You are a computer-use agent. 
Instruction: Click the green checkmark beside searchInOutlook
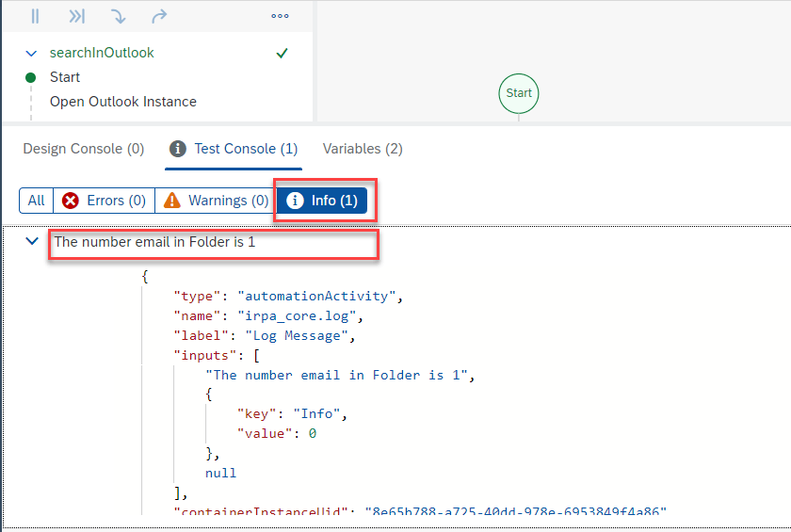[282, 53]
